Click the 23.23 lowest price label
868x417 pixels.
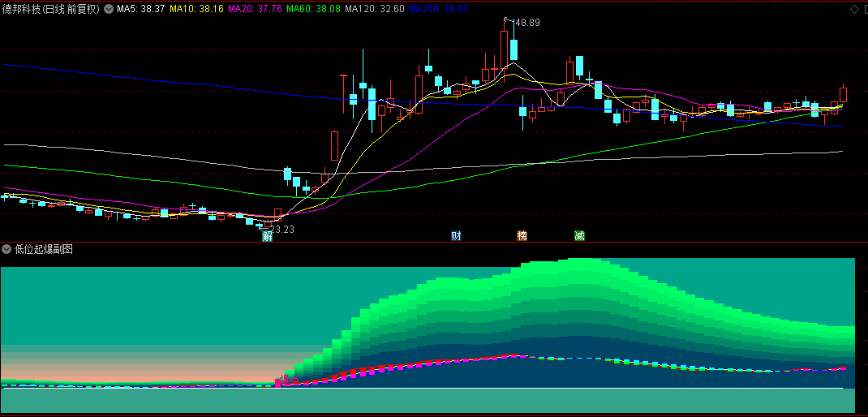pyautogui.click(x=281, y=230)
